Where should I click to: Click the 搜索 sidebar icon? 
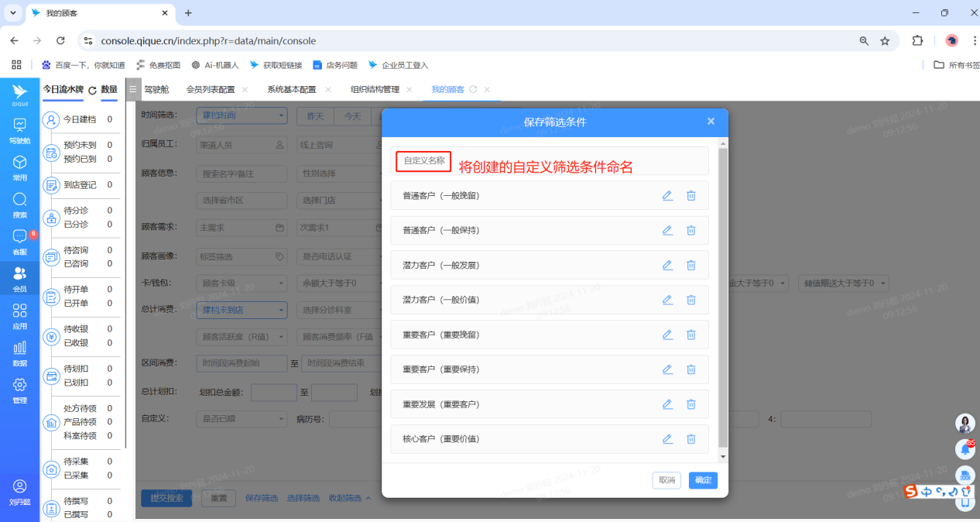click(x=19, y=205)
